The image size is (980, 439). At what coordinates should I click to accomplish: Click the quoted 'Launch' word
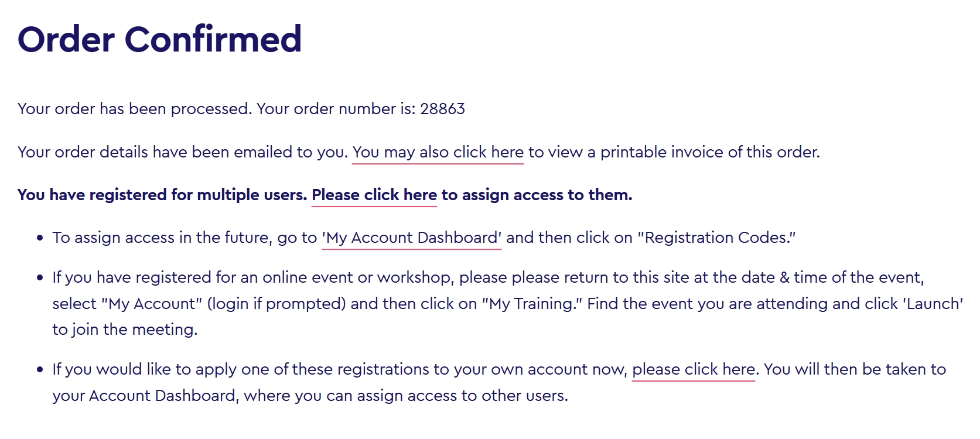coord(933,304)
